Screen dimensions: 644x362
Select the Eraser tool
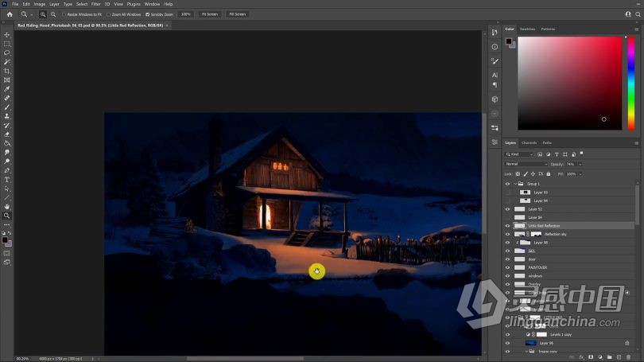pyautogui.click(x=7, y=134)
